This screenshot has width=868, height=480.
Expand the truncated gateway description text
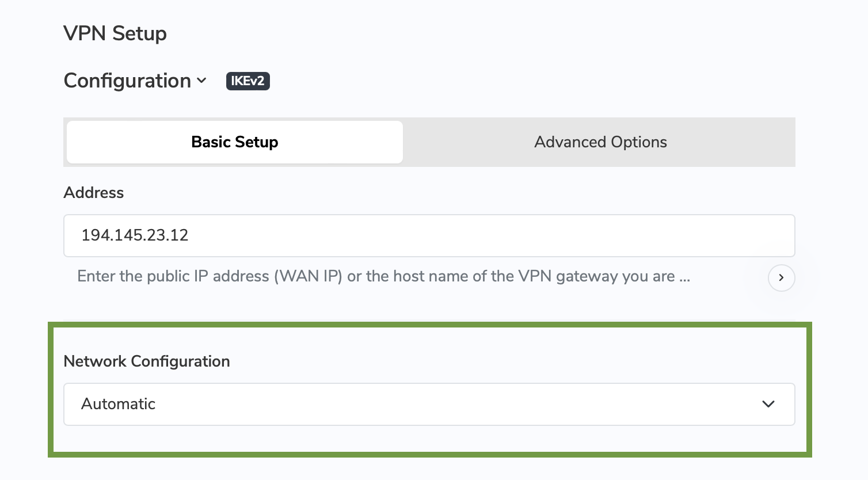pyautogui.click(x=781, y=278)
